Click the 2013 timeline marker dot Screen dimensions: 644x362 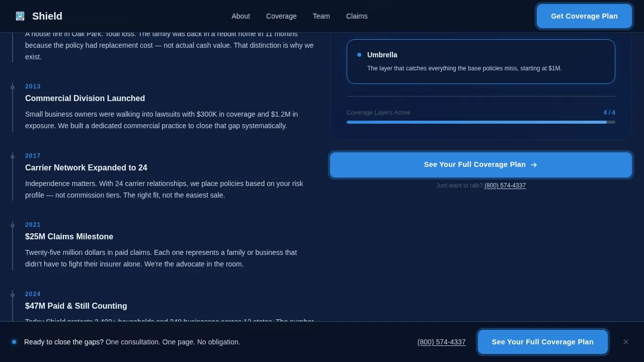(x=13, y=87)
